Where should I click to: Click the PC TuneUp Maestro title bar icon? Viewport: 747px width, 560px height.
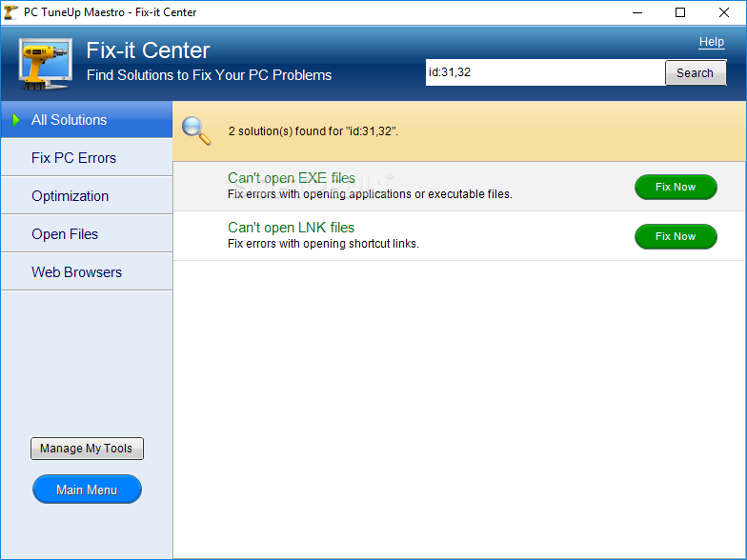click(x=10, y=12)
